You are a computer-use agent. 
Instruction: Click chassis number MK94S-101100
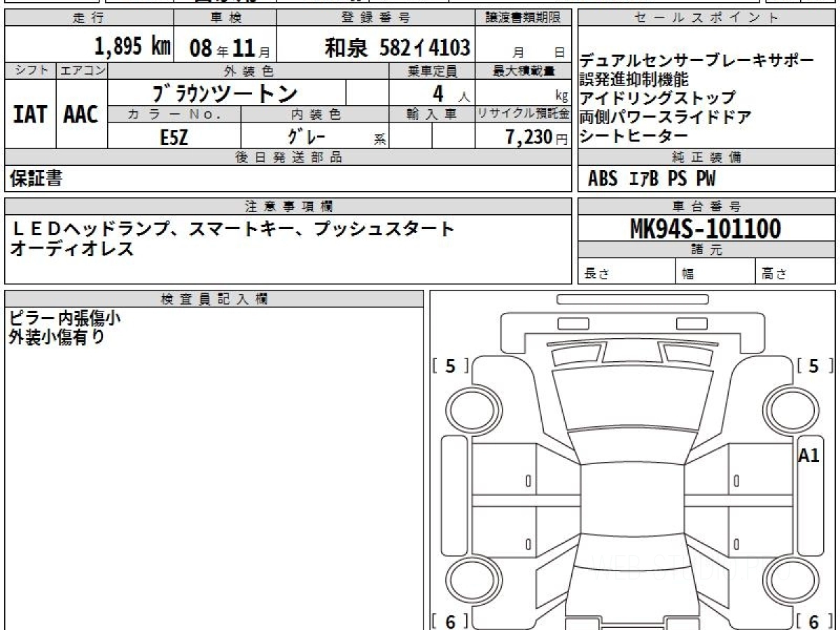(706, 228)
